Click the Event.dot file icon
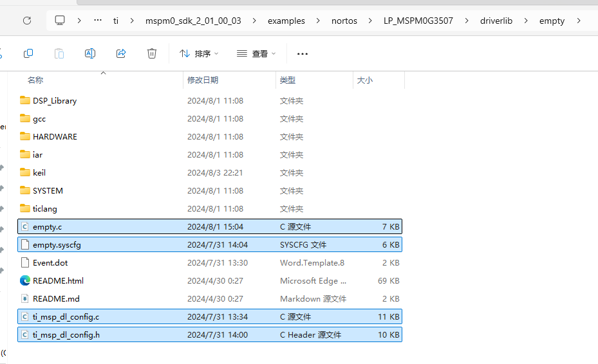This screenshot has height=364, width=598. point(25,262)
